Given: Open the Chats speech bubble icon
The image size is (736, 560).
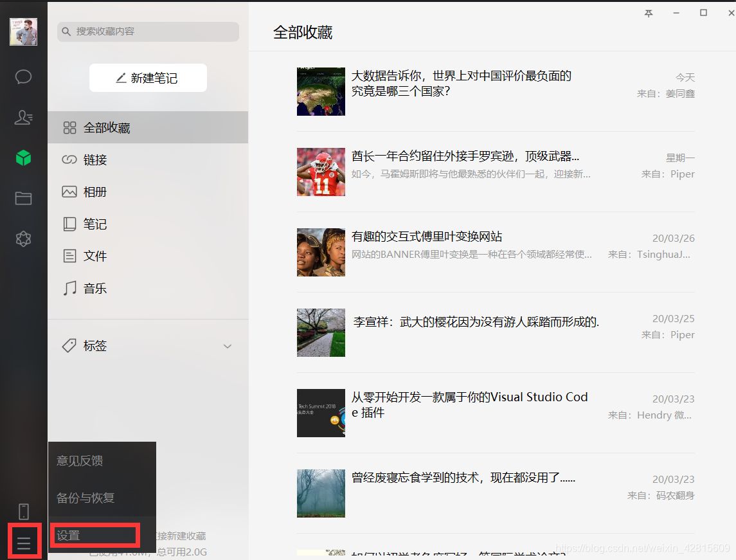Looking at the screenshot, I should coord(24,77).
